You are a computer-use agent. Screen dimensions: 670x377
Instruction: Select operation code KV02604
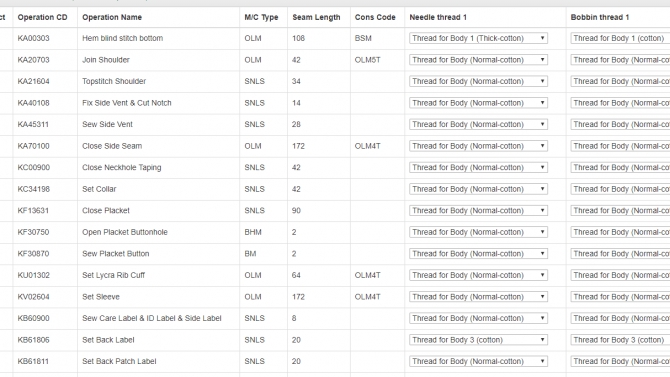33,297
